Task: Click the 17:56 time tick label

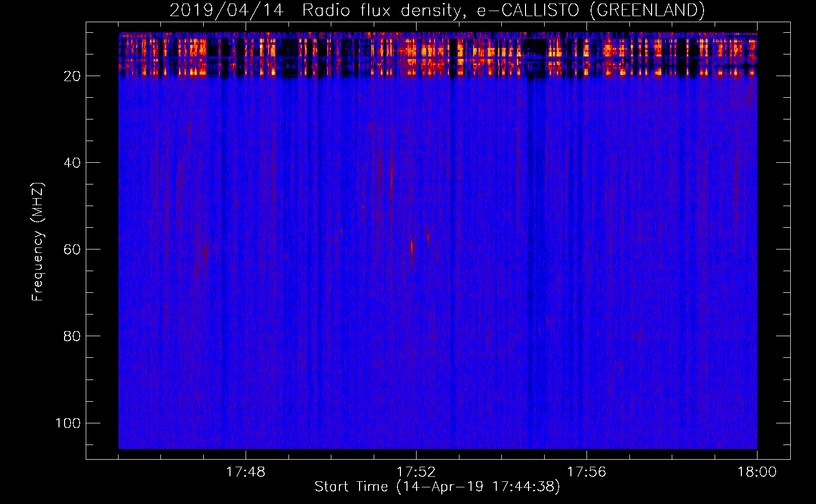Action: point(587,472)
